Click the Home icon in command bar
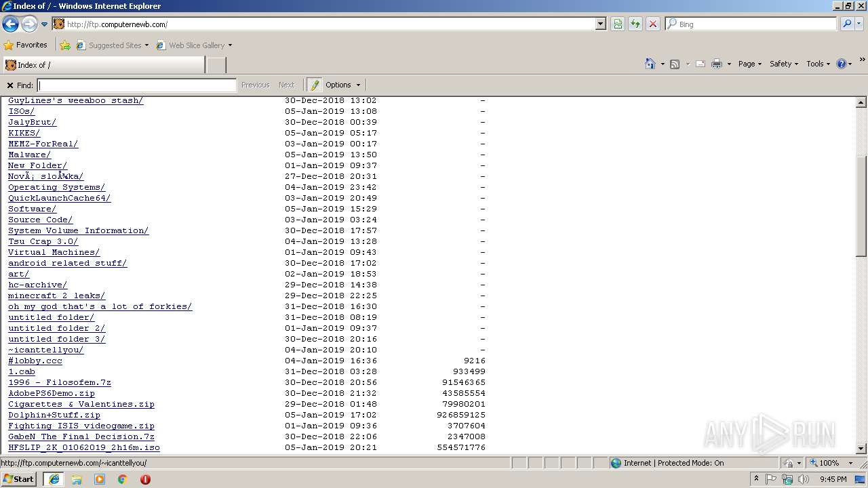This screenshot has width=868, height=488. tap(650, 64)
